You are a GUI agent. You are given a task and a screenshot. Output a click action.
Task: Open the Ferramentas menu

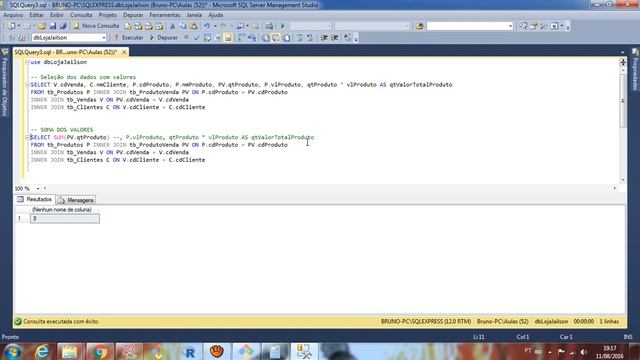(164, 15)
